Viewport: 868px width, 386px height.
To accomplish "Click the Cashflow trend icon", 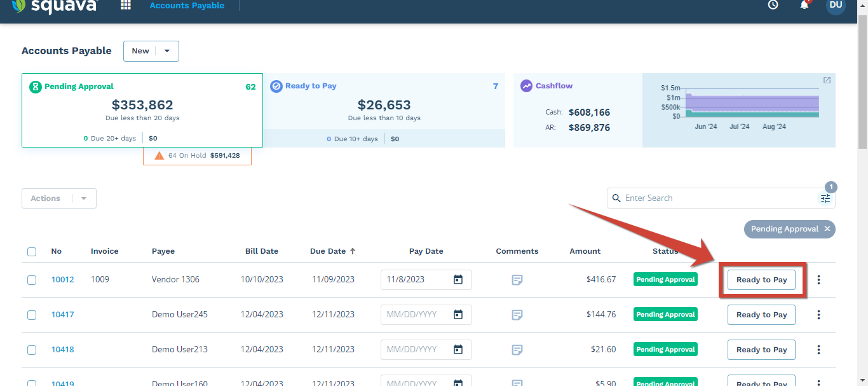I will tap(526, 86).
